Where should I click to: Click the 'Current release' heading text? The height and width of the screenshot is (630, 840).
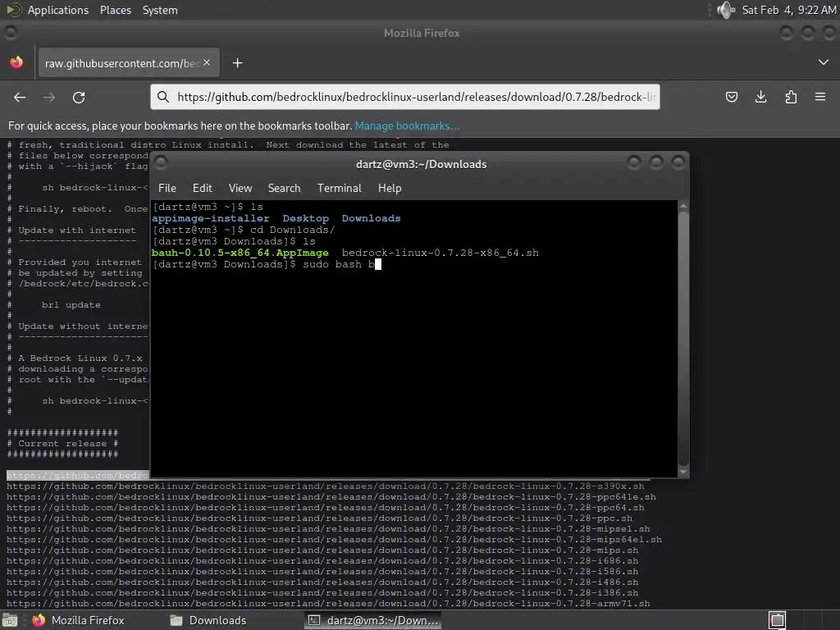(x=62, y=444)
